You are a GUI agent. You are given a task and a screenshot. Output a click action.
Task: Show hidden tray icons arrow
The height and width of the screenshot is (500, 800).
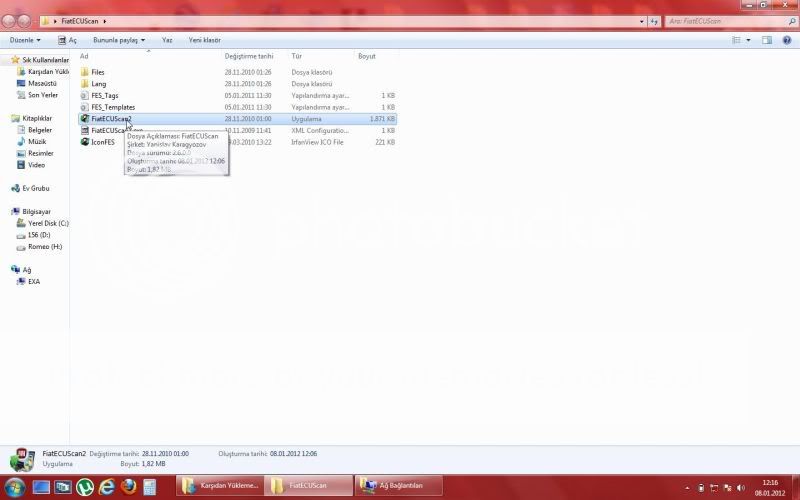(x=687, y=488)
